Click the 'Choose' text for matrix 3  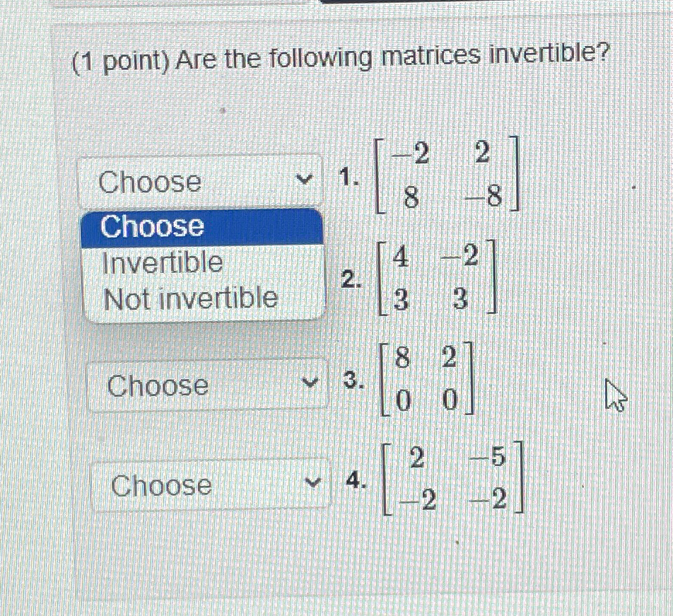tap(157, 385)
